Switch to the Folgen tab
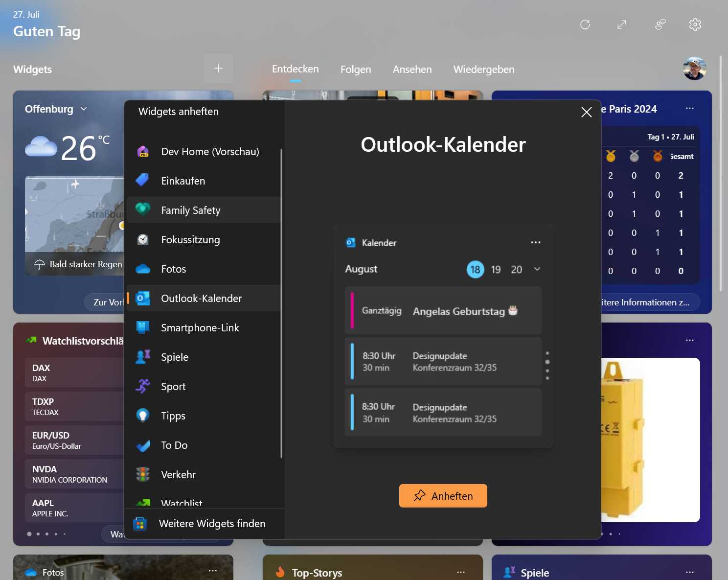 pyautogui.click(x=356, y=69)
